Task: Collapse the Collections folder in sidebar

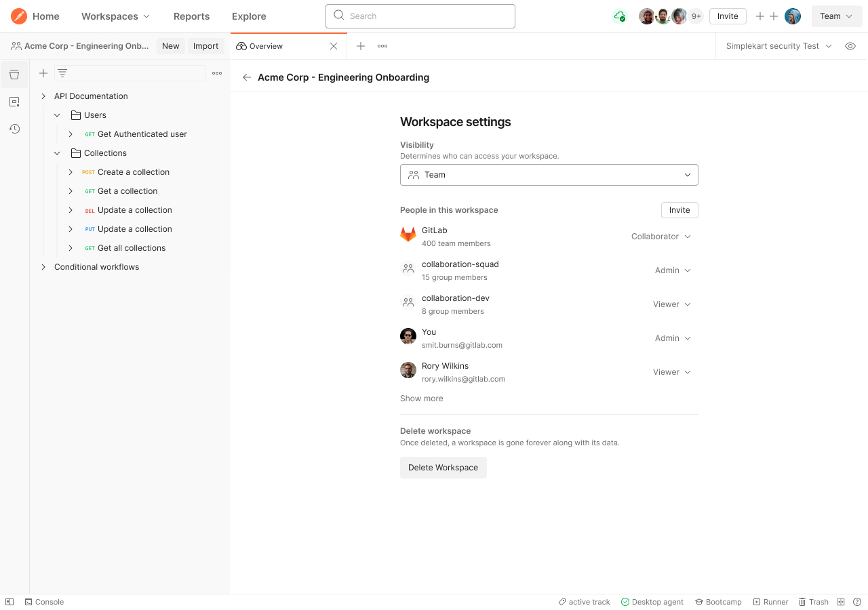Action: click(x=58, y=153)
